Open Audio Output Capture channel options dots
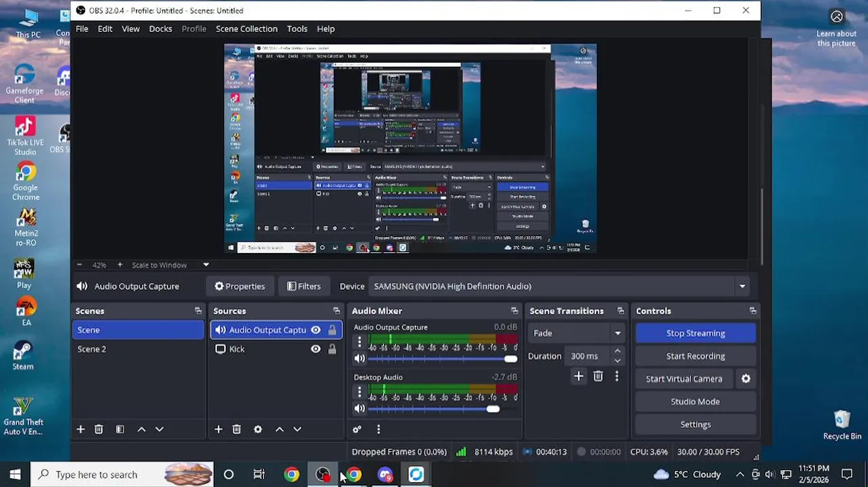The height and width of the screenshot is (487, 868). [x=360, y=342]
